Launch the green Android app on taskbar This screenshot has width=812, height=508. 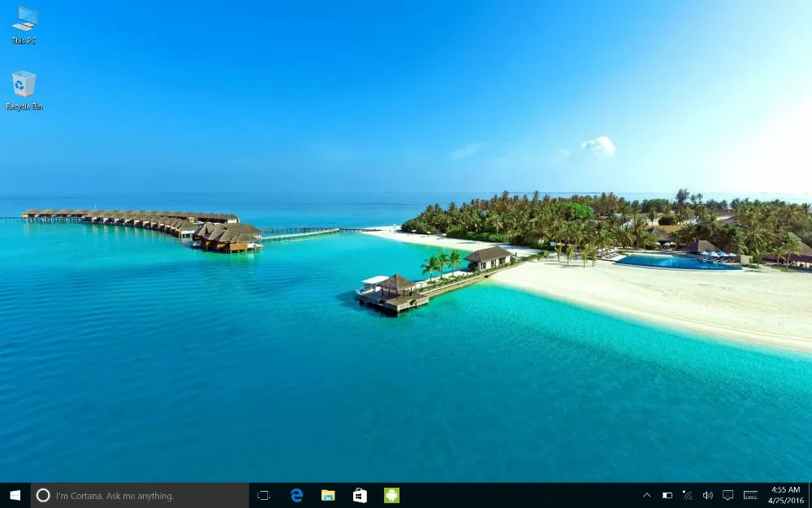coord(391,496)
